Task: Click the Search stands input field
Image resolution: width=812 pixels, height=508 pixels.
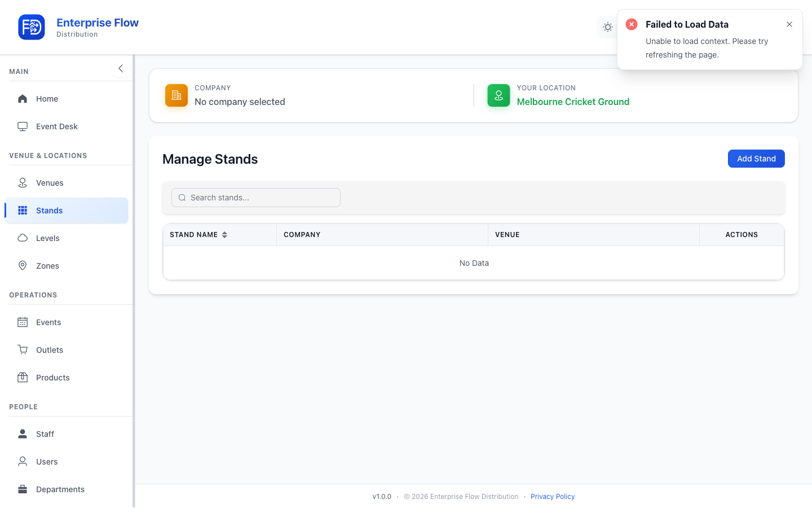Action: tap(256, 198)
